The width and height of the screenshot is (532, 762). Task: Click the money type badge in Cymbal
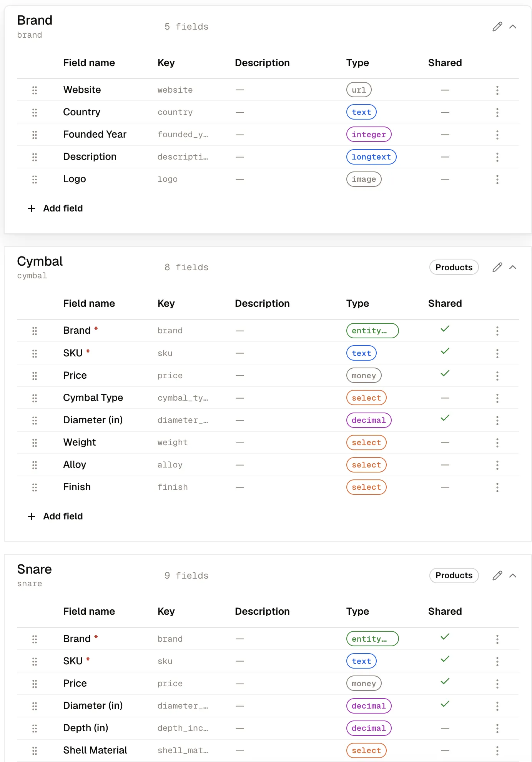point(364,376)
